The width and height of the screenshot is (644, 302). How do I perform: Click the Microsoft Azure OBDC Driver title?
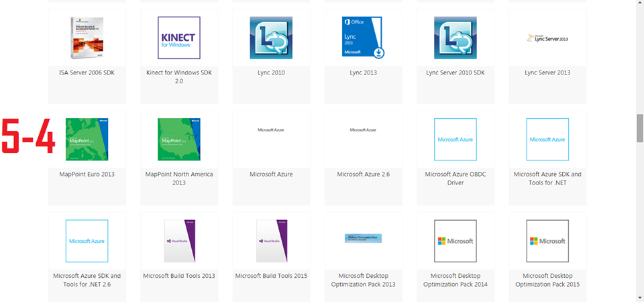[x=455, y=179]
